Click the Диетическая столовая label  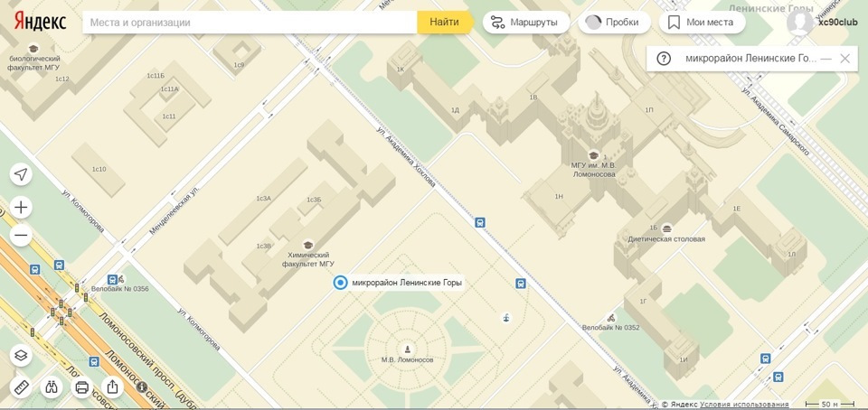(x=666, y=239)
